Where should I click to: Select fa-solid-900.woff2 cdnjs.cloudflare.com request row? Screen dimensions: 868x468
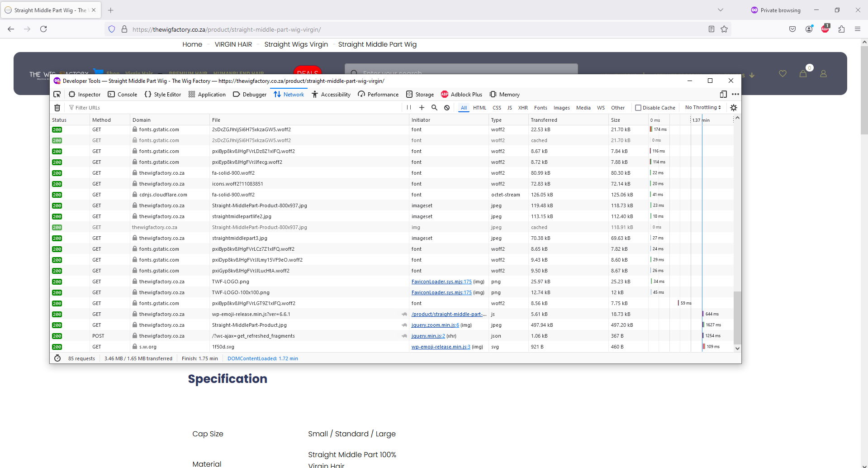[392, 195]
